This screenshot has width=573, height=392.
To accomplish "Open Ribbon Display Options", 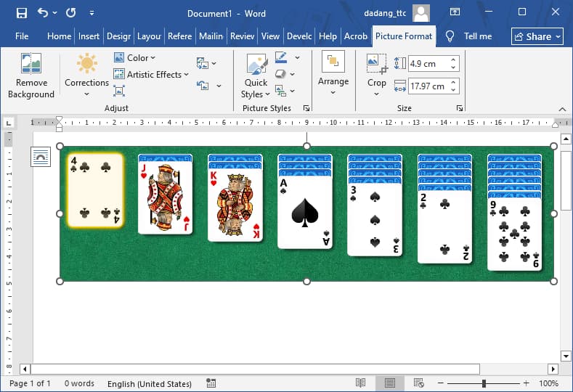I will click(455, 12).
